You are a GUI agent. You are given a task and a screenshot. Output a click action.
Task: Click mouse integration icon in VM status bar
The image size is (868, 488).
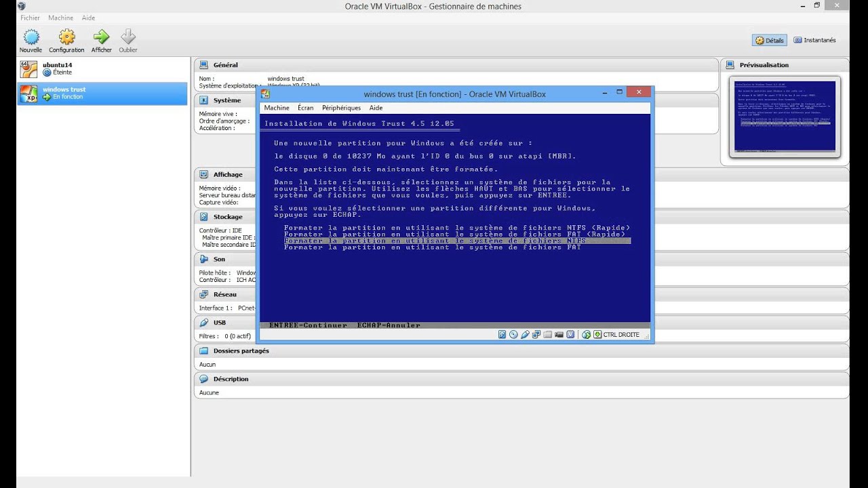pyautogui.click(x=587, y=335)
